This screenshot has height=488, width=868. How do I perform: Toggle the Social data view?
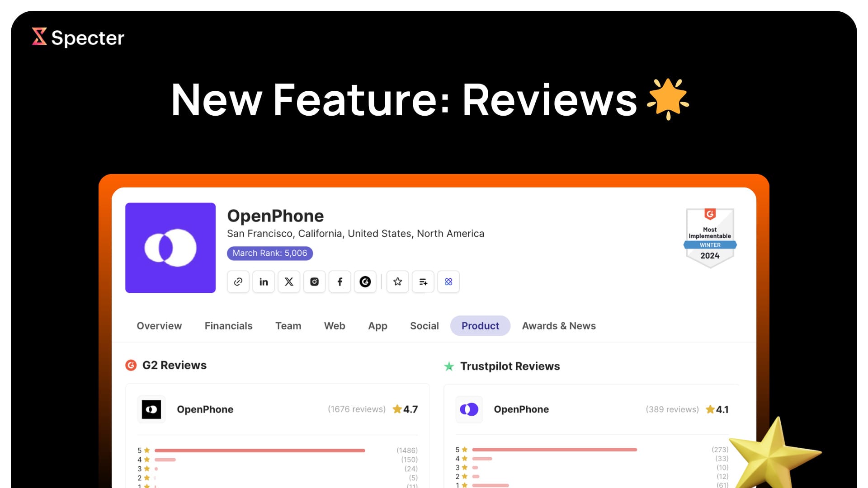pyautogui.click(x=425, y=325)
